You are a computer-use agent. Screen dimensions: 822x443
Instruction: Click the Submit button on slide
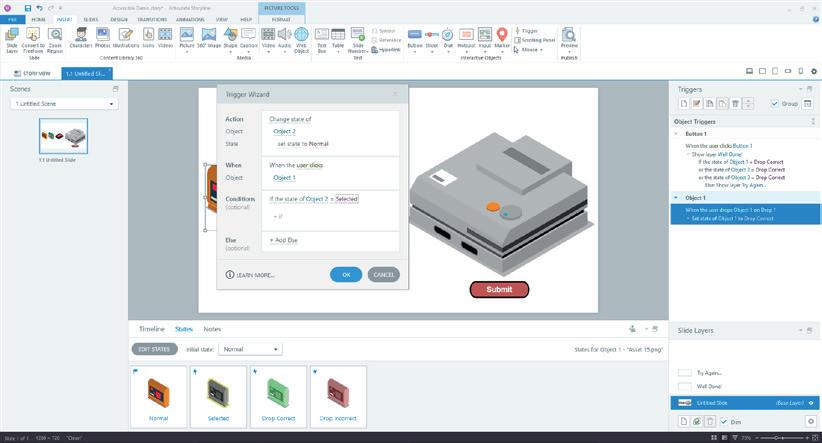(499, 289)
